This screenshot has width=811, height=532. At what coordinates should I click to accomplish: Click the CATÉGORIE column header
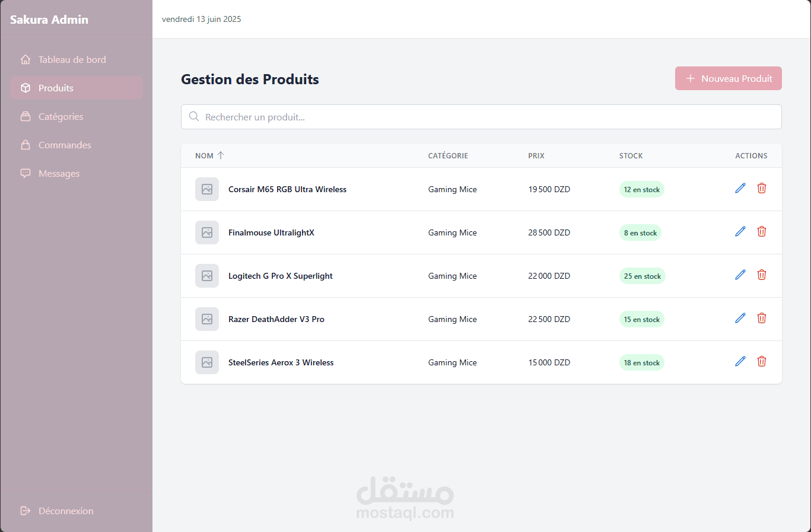coord(448,155)
